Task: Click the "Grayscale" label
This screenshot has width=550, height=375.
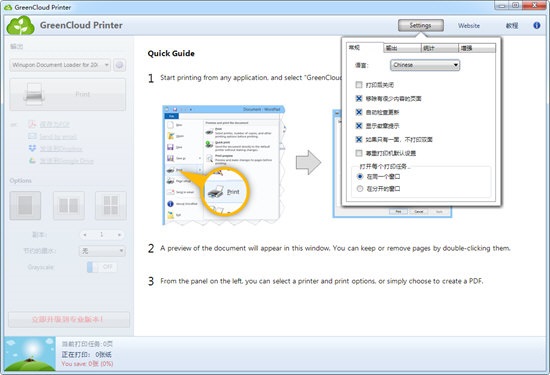Action: tap(41, 267)
